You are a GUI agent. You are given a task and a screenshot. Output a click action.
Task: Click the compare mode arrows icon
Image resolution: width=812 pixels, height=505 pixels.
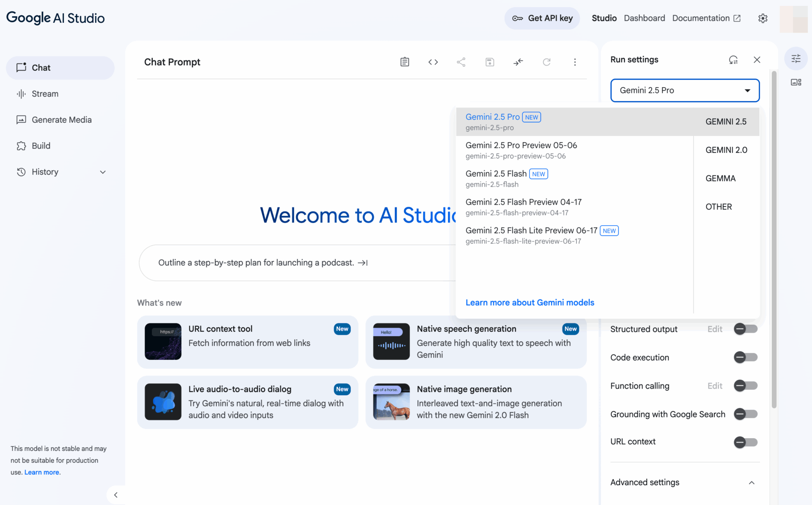[518, 62]
